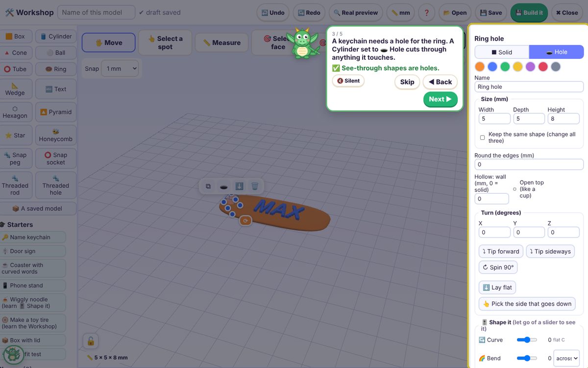The width and height of the screenshot is (588, 368).
Task: Add a Snap peg part
Action: (16, 158)
